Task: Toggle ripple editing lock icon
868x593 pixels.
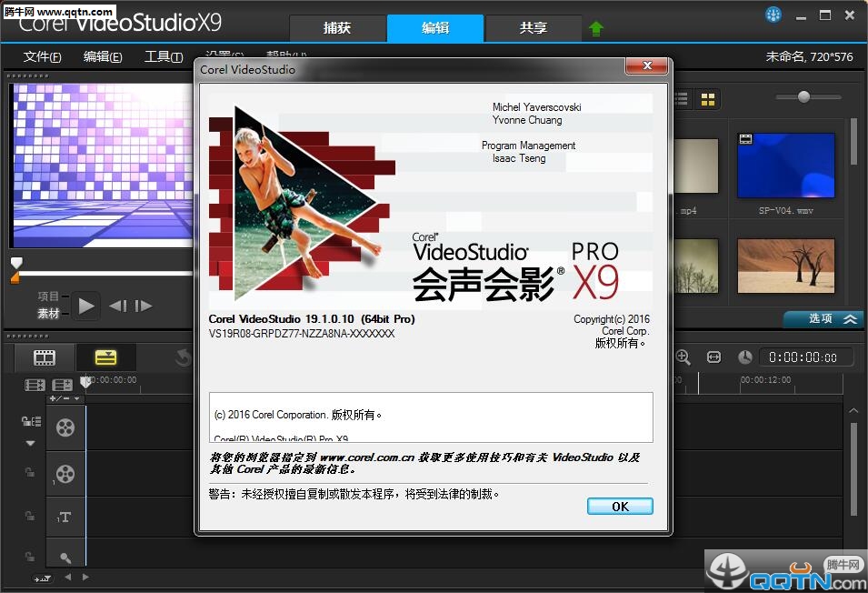Action: [x=31, y=422]
